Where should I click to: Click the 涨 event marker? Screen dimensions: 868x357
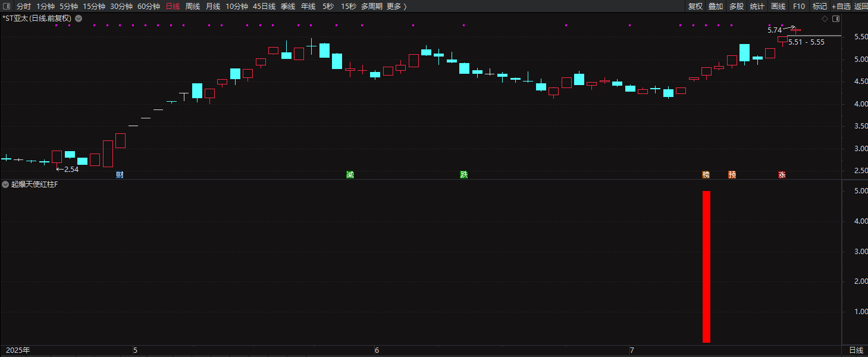point(782,175)
